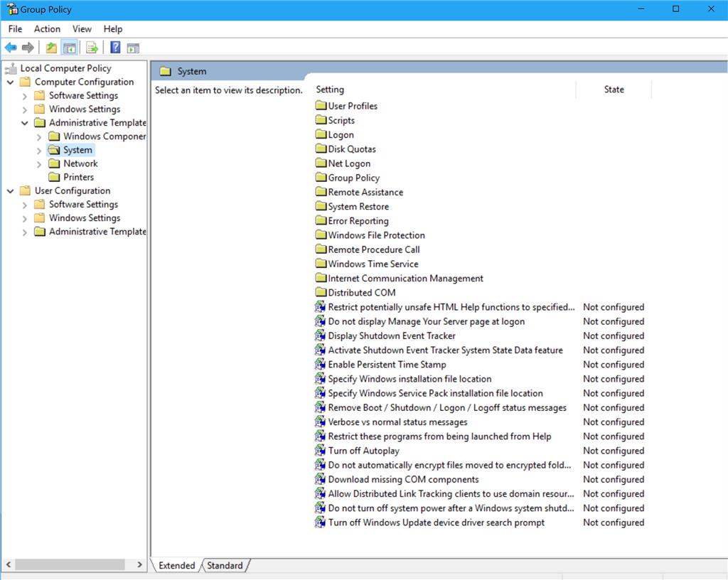Sort list by the State column header
Image resolution: width=728 pixels, height=580 pixels.
(614, 89)
